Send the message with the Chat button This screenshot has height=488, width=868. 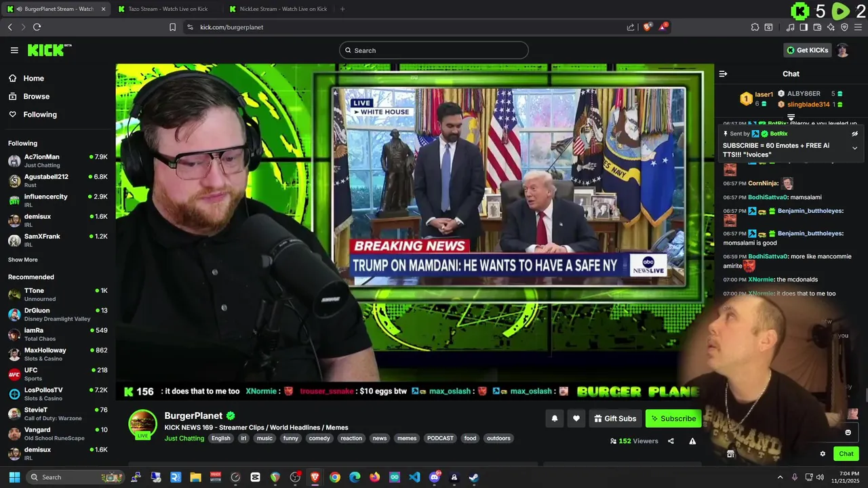point(846,454)
